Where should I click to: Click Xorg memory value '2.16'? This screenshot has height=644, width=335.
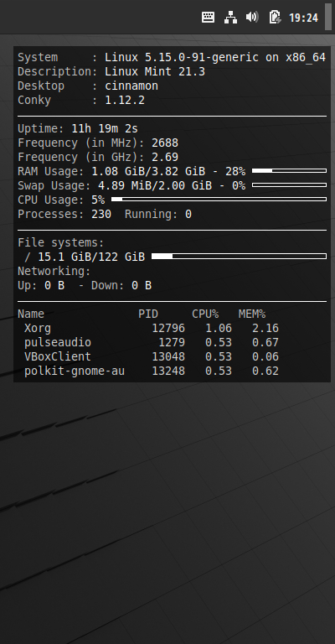(265, 329)
